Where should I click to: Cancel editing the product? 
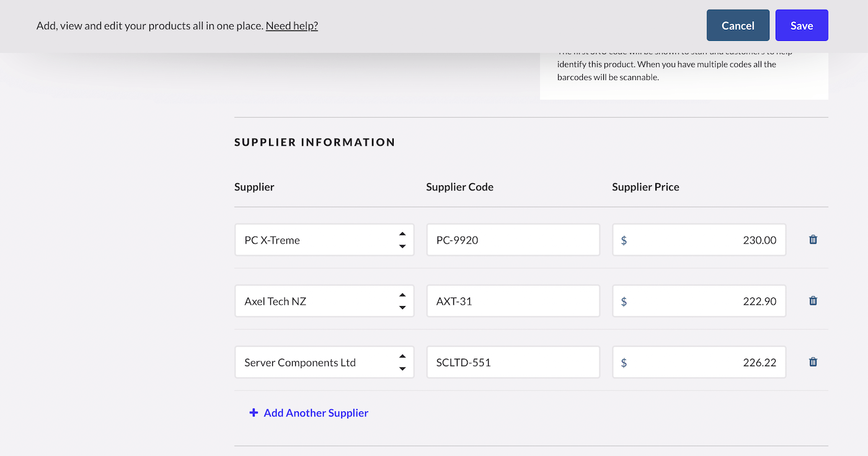pyautogui.click(x=737, y=25)
